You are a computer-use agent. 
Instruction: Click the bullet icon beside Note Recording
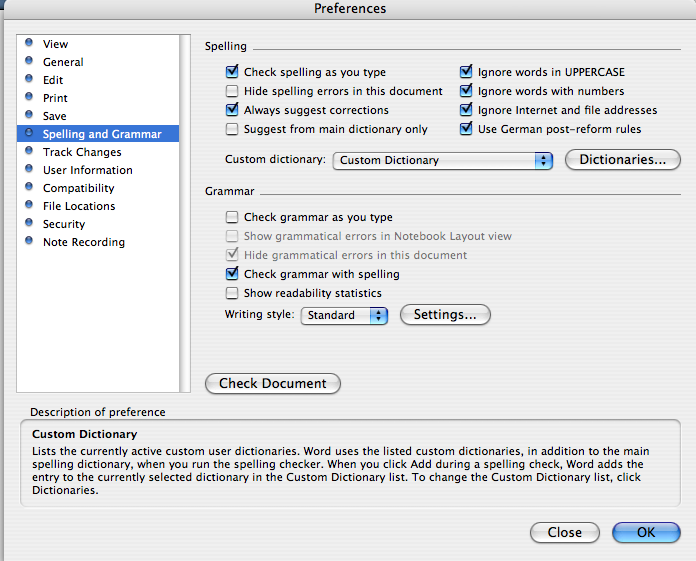[x=29, y=241]
